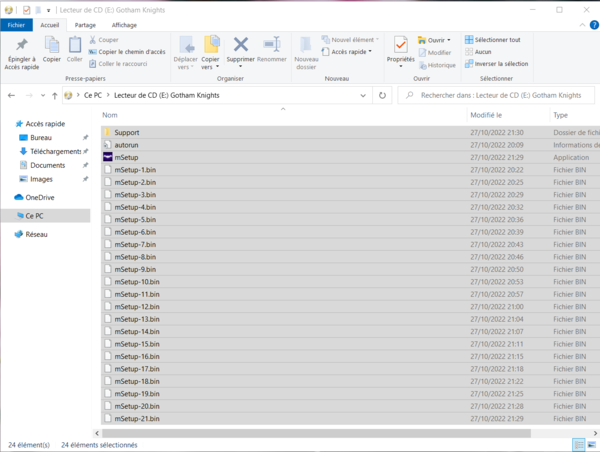Open the Propriétés checkmark icon
The width and height of the screenshot is (600, 452).
coord(401,45)
